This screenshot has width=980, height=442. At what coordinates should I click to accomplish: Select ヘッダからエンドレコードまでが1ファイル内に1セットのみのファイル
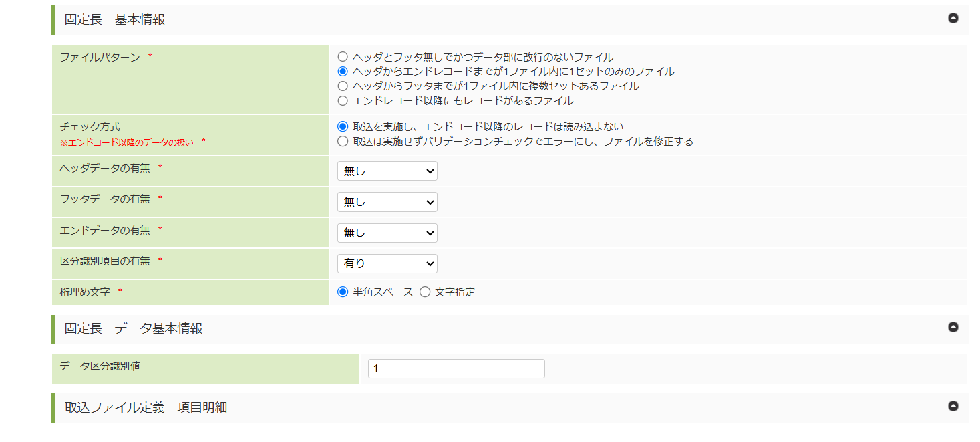click(x=343, y=71)
